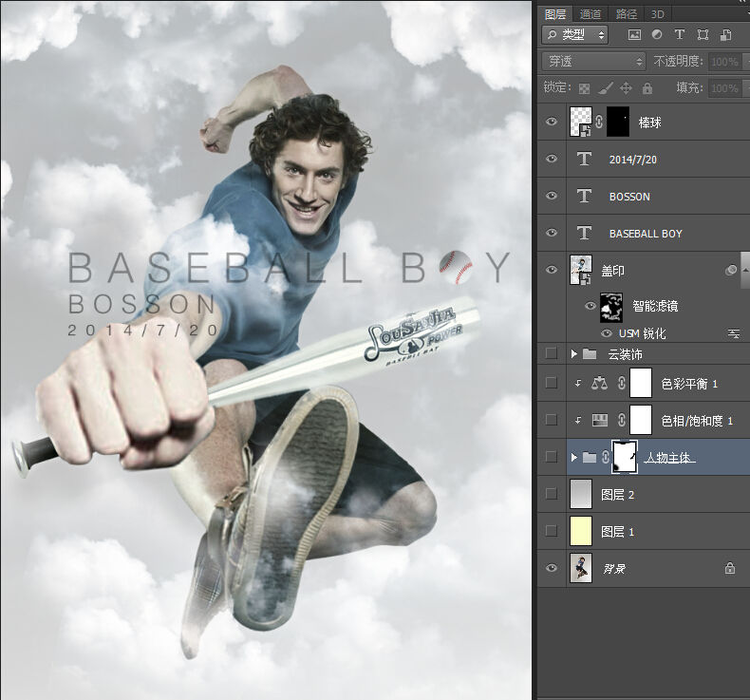This screenshot has width=750, height=700.
Task: Show the 云装饰 group layer
Action: click(551, 353)
